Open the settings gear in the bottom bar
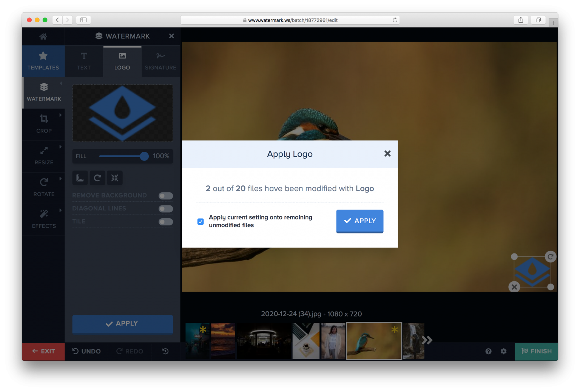 click(x=503, y=351)
